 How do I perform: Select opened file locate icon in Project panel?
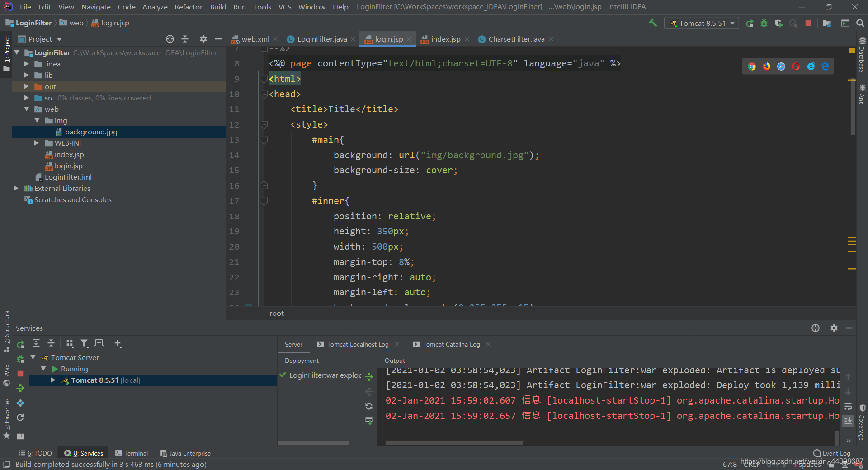pyautogui.click(x=170, y=39)
